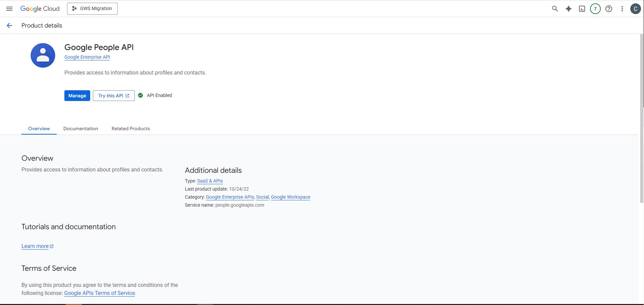Select the Overview tab
The height and width of the screenshot is (305, 644).
39,129
